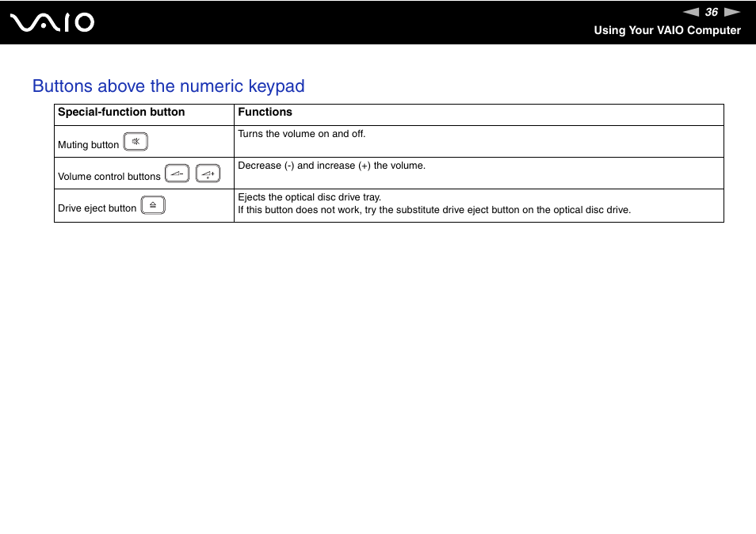Select the drive eject button icon
756x534 pixels.
click(x=153, y=204)
